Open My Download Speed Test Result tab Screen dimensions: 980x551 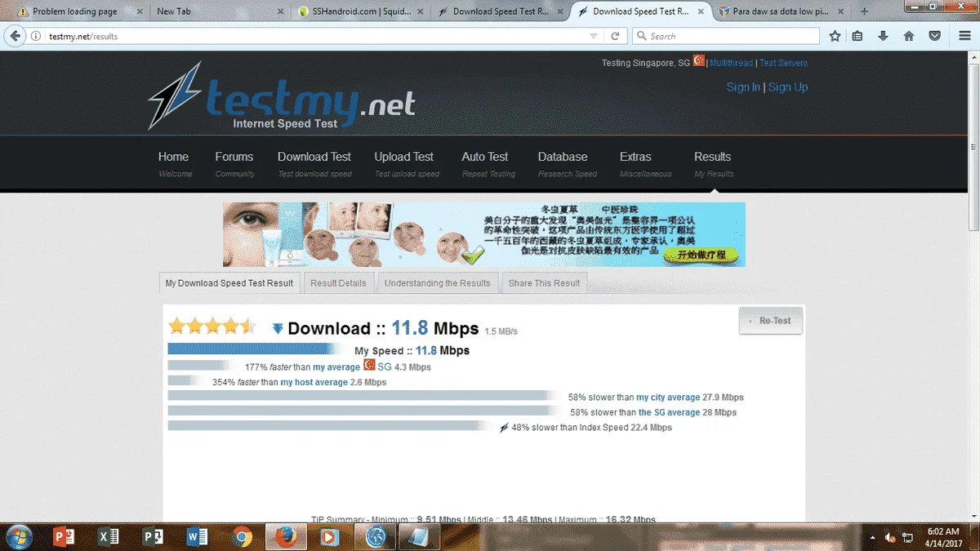pos(229,283)
